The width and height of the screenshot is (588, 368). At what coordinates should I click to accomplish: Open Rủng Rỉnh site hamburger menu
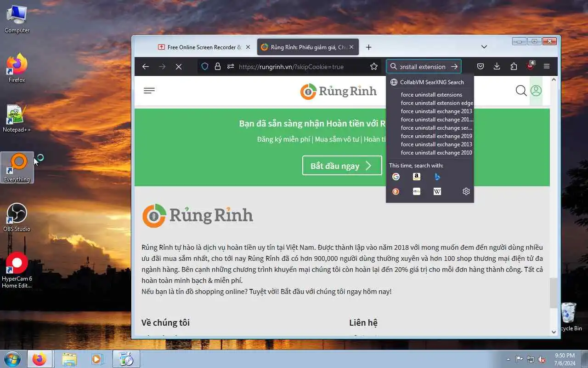pos(149,91)
